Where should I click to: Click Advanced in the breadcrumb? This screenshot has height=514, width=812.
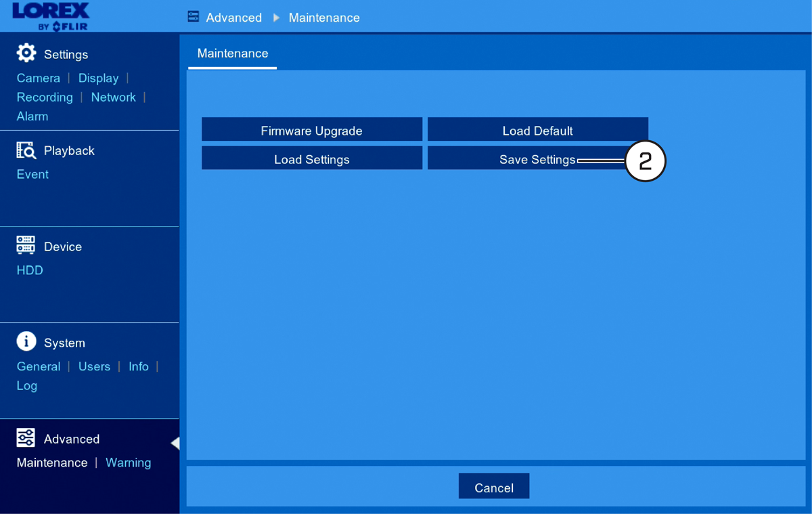[234, 18]
